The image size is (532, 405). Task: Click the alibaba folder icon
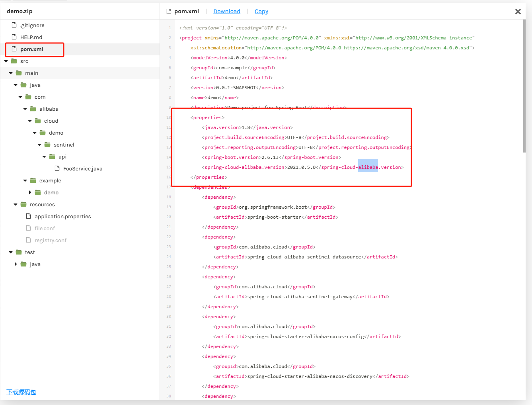click(x=33, y=109)
